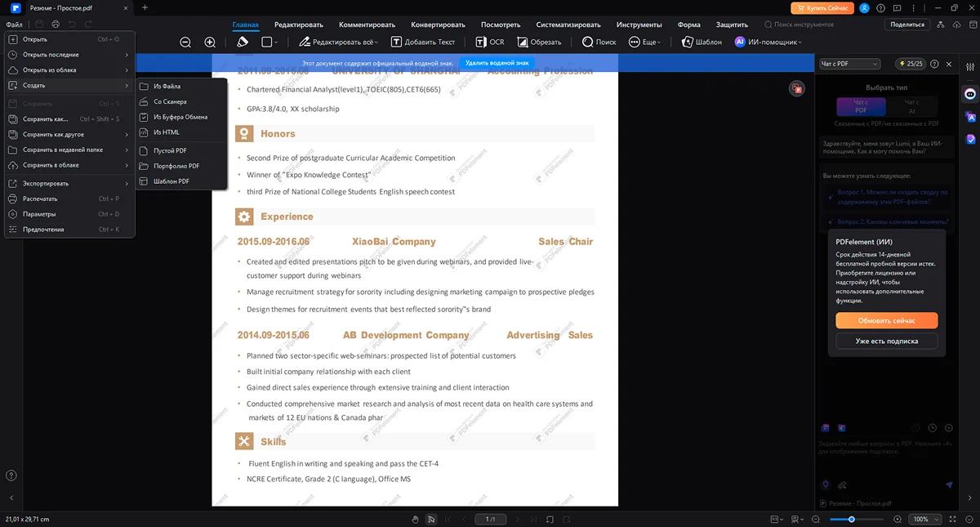Click the AI chatbot icon on the right sidebar

[970, 94]
